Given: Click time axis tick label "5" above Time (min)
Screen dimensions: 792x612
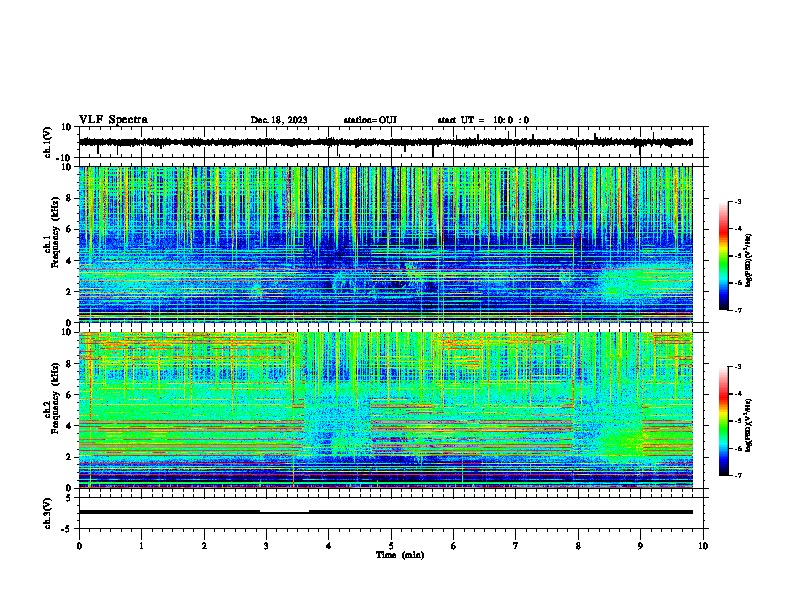Looking at the screenshot, I should (x=391, y=546).
